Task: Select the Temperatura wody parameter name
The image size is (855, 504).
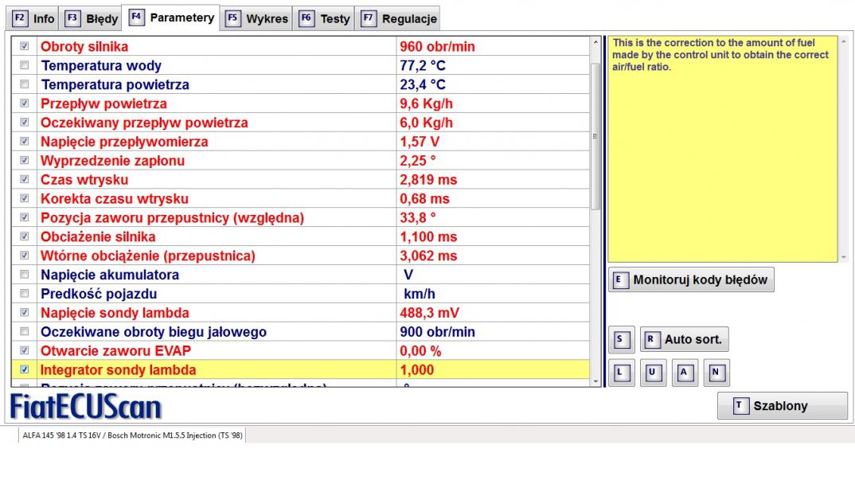Action: coord(101,65)
